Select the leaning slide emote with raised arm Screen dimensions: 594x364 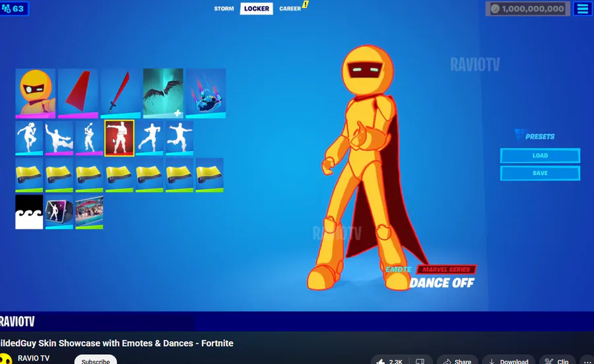point(59,138)
